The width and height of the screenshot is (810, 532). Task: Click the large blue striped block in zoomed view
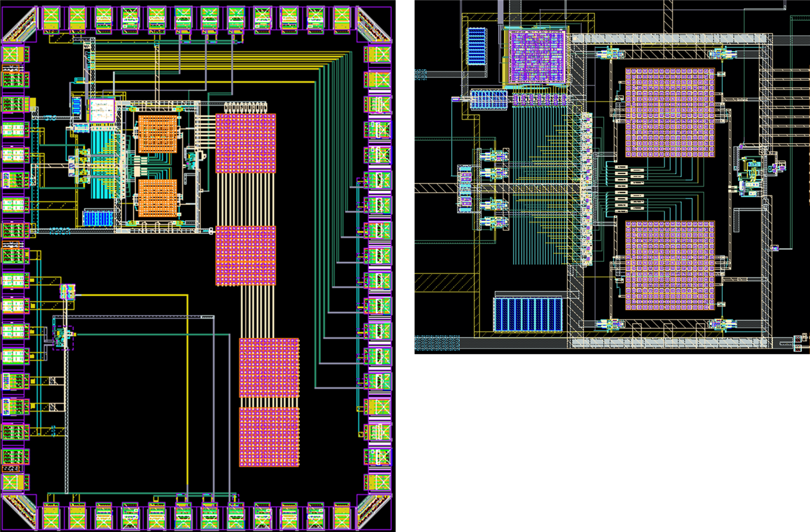pos(528,314)
